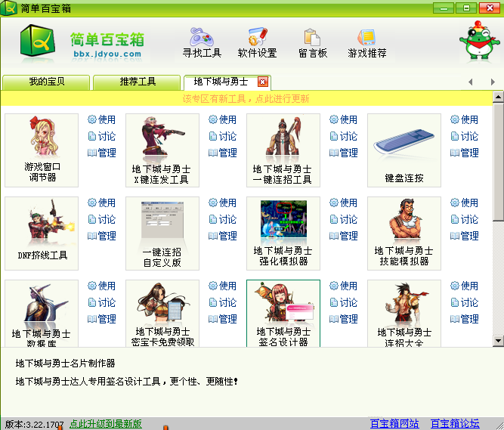This screenshot has width=504, height=430.
Task: Click scrollbar down arrow
Action: [498, 341]
